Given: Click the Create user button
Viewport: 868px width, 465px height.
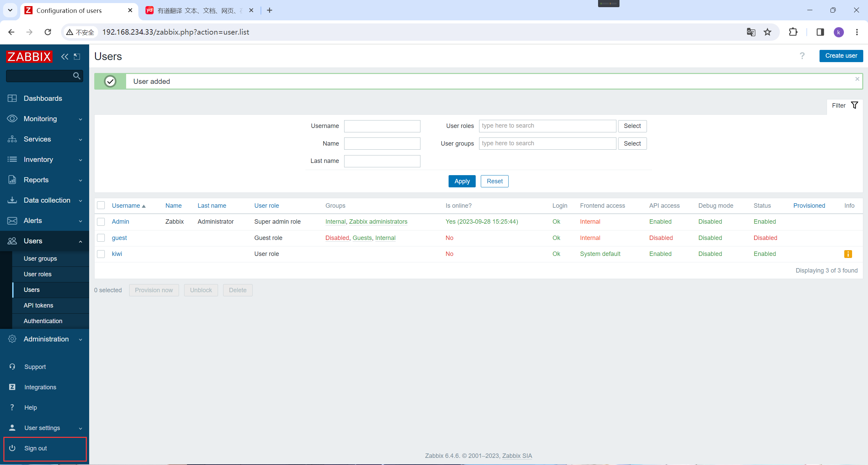Looking at the screenshot, I should [x=841, y=56].
